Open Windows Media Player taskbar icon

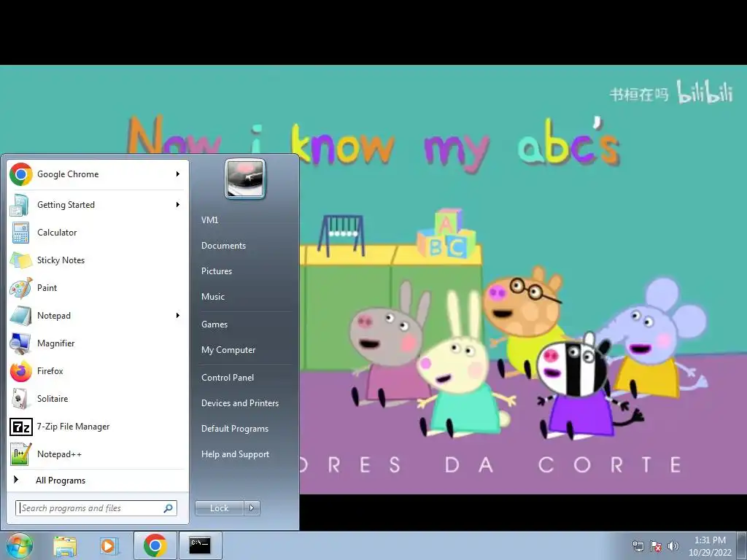(x=108, y=545)
